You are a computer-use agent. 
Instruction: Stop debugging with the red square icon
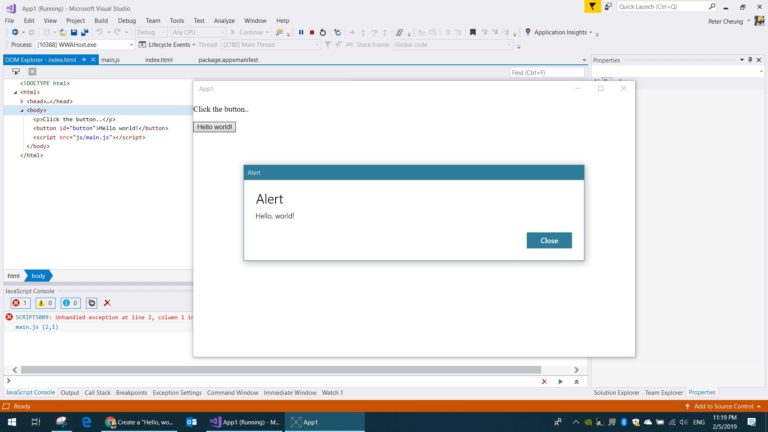tap(312, 32)
